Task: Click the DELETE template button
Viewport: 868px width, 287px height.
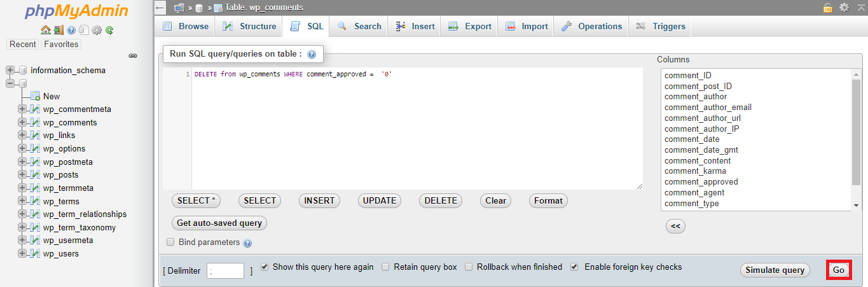Action: [x=441, y=200]
